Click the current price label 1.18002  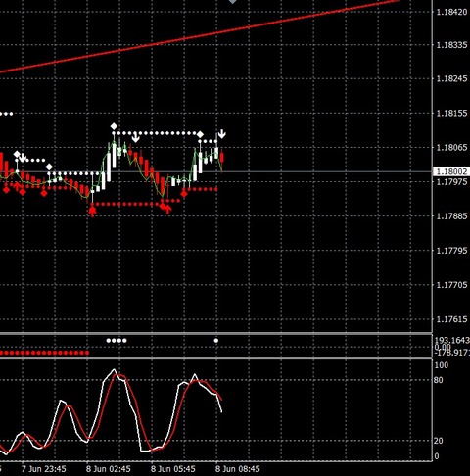[x=451, y=171]
